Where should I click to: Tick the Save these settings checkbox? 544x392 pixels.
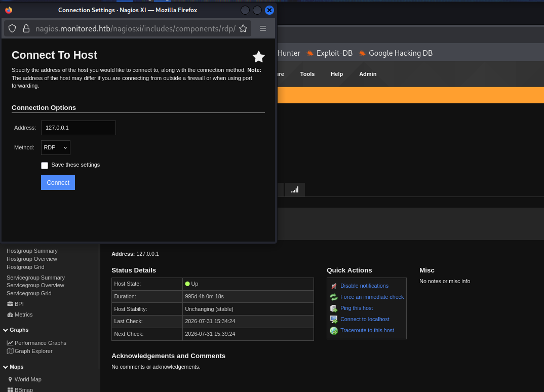click(45, 166)
